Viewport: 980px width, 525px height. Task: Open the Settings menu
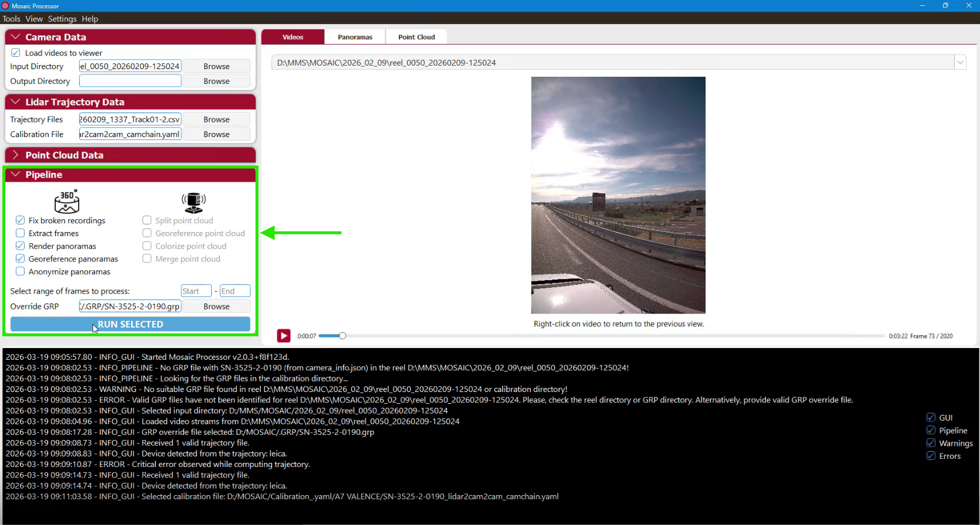click(62, 19)
